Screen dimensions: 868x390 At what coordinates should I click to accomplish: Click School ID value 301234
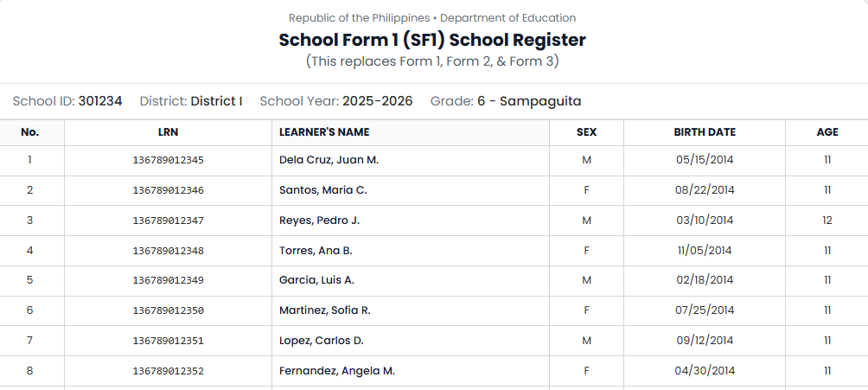pos(100,101)
